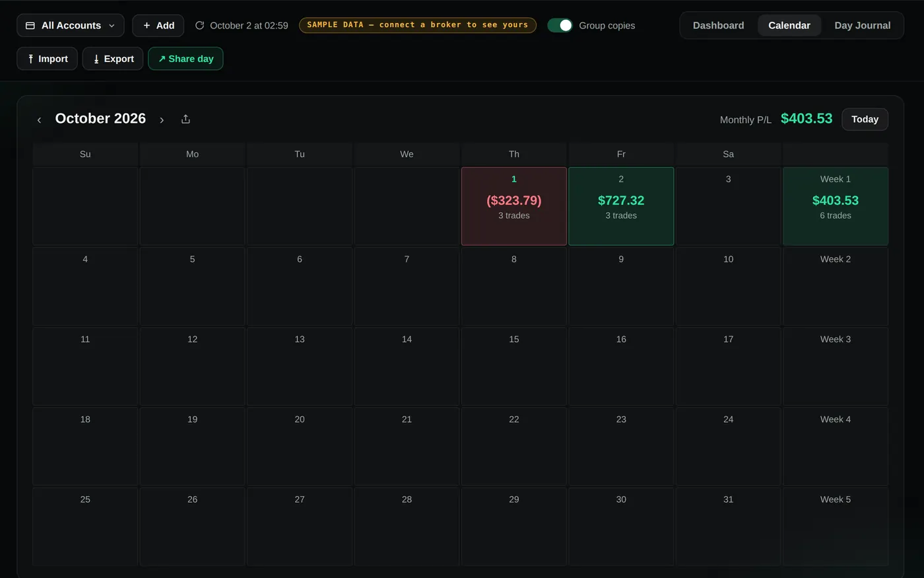Open the Day Journal tab

862,25
